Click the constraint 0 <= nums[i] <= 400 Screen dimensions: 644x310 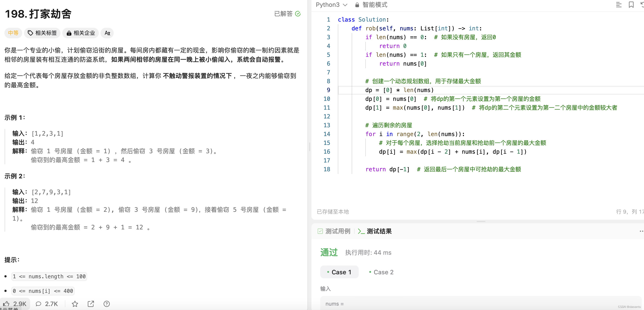click(x=43, y=291)
